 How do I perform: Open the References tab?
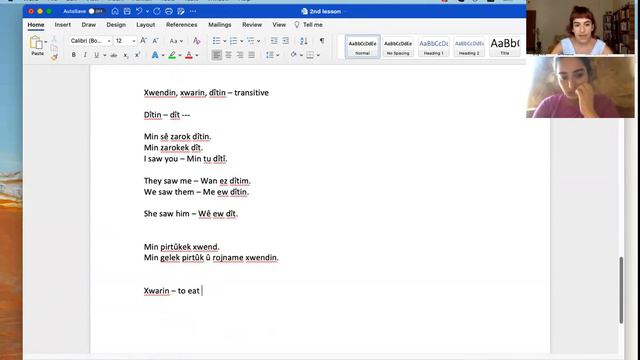point(182,25)
